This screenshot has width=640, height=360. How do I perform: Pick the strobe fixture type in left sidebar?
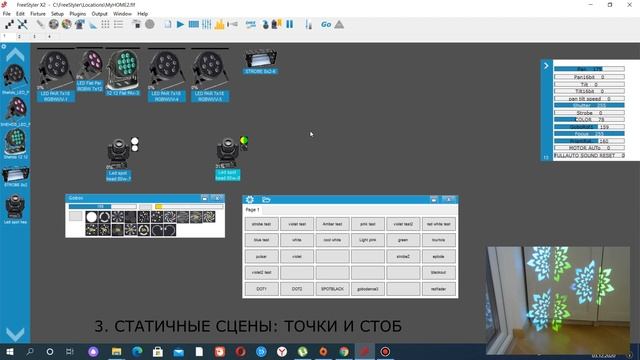point(16,177)
